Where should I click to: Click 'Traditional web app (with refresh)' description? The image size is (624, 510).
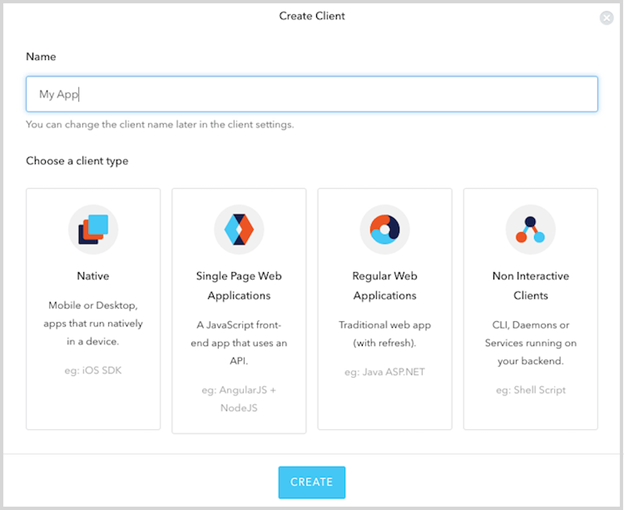385,334
